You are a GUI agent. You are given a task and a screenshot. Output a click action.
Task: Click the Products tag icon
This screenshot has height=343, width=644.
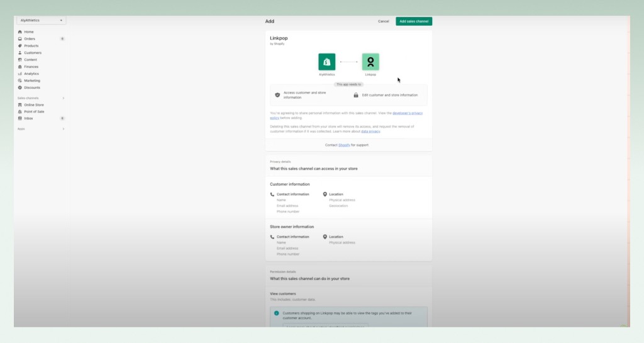[x=19, y=45]
